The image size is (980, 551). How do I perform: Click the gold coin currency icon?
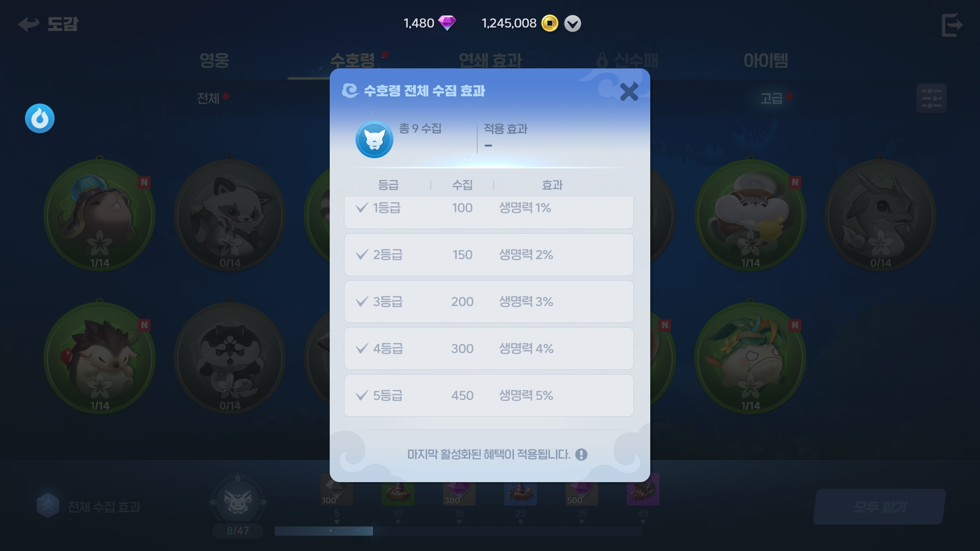pyautogui.click(x=550, y=23)
